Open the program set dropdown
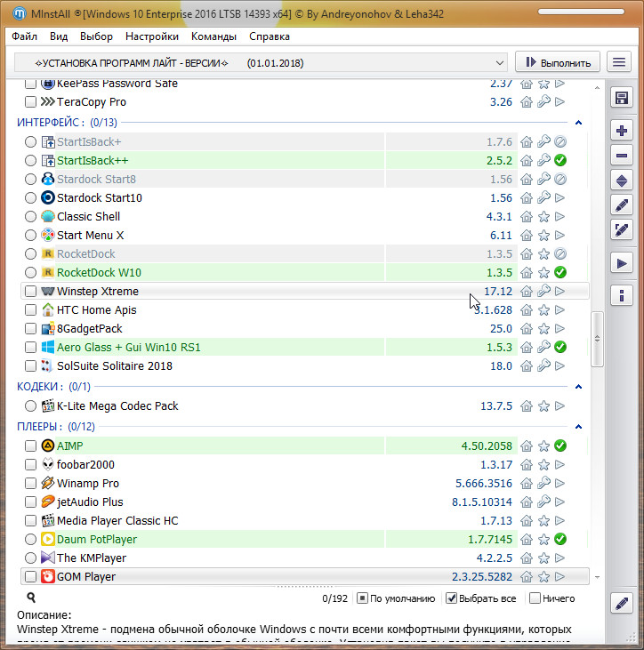Image resolution: width=644 pixels, height=650 pixels. click(499, 63)
